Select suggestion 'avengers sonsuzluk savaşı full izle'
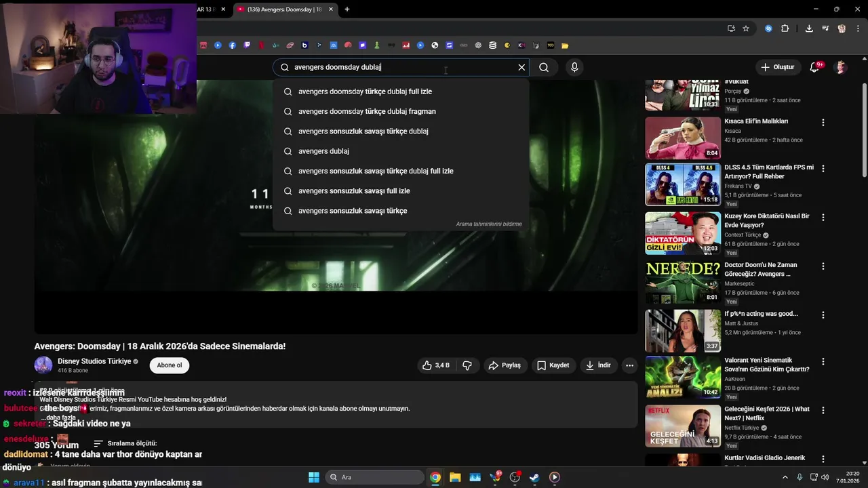The height and width of the screenshot is (488, 868). [401, 191]
